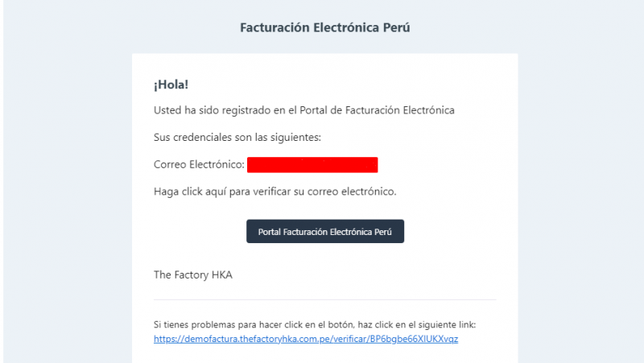The height and width of the screenshot is (363, 644).
Task: Open the demofactura verification URL link
Action: [x=306, y=339]
